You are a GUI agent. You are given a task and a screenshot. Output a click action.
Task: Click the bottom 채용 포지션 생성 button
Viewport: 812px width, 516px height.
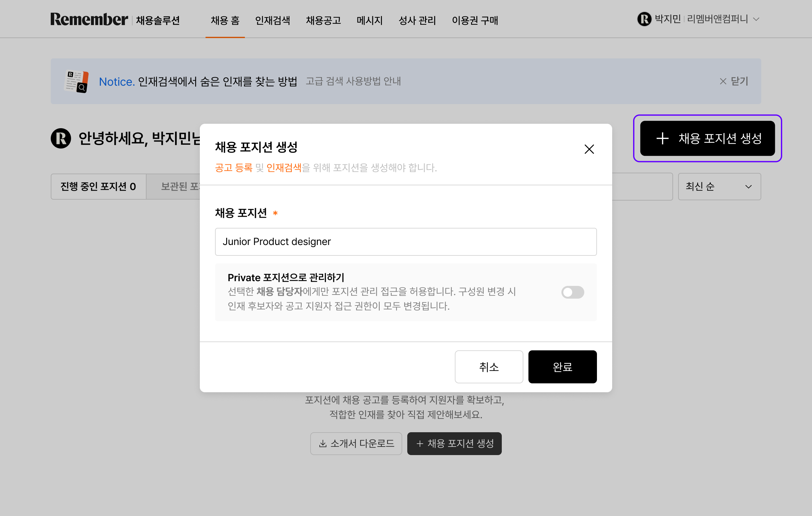[454, 443]
